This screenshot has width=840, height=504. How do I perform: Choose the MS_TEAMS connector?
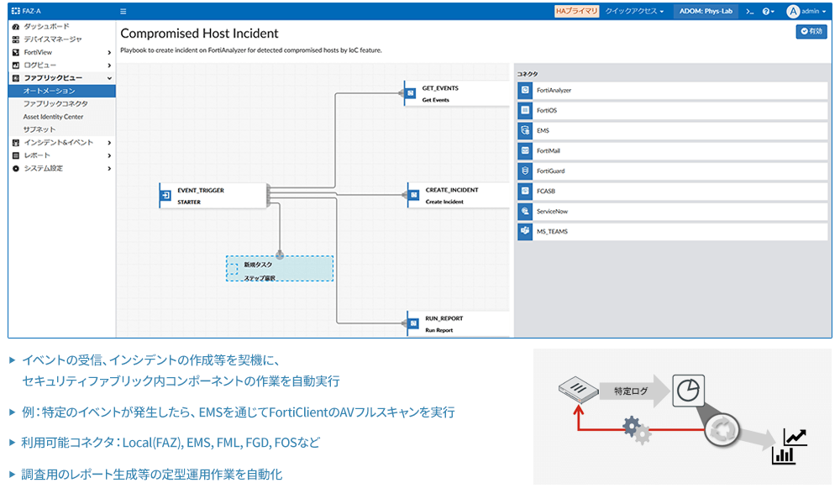tap(672, 231)
